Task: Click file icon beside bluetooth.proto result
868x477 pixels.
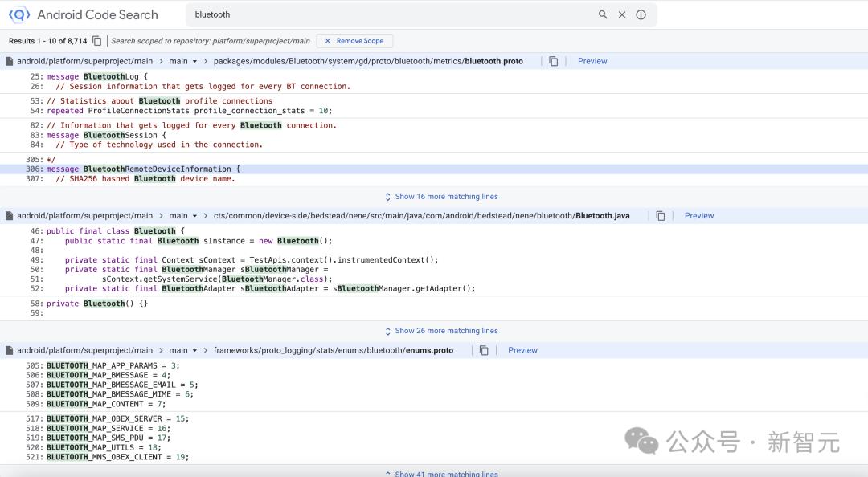Action: coord(10,61)
